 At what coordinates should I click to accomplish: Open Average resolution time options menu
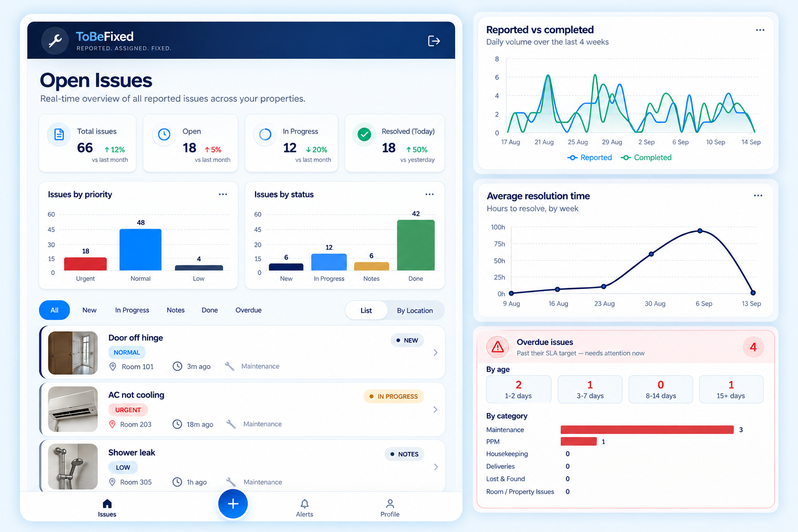(758, 196)
